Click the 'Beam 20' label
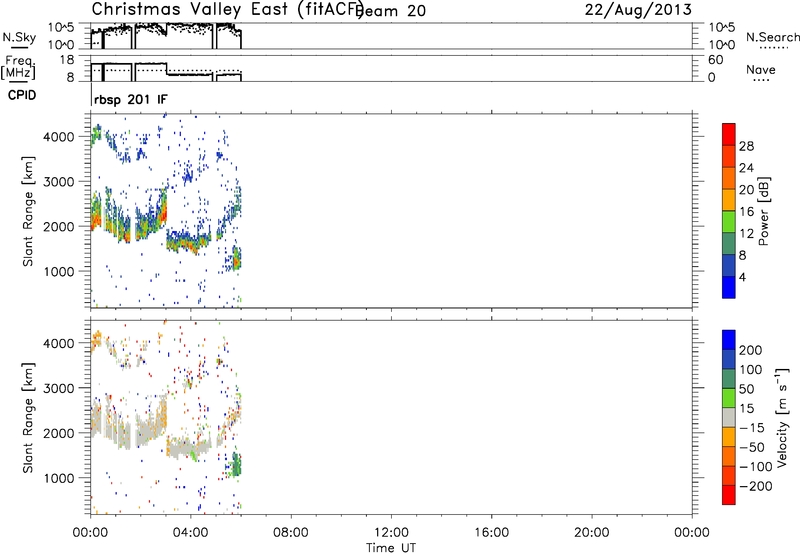Screen dimensions: 800x554 pos(391,11)
